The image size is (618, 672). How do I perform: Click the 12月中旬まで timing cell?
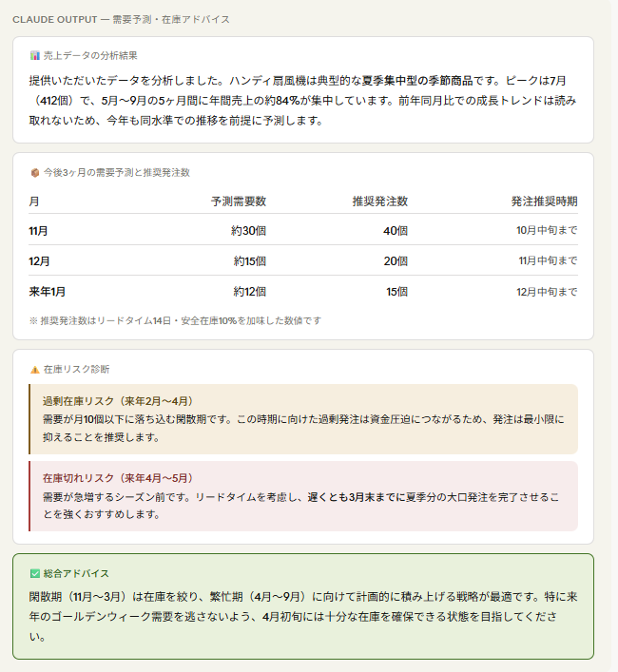click(x=547, y=292)
